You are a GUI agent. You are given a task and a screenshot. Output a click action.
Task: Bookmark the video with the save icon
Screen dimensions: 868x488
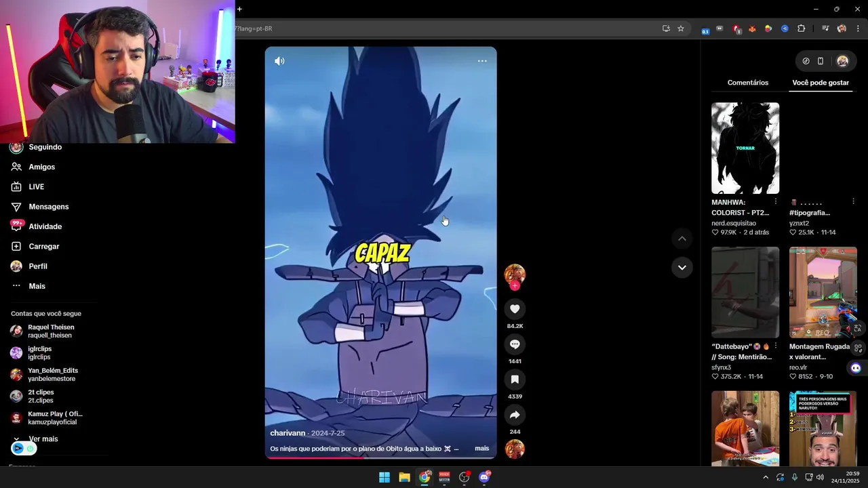[x=515, y=380]
